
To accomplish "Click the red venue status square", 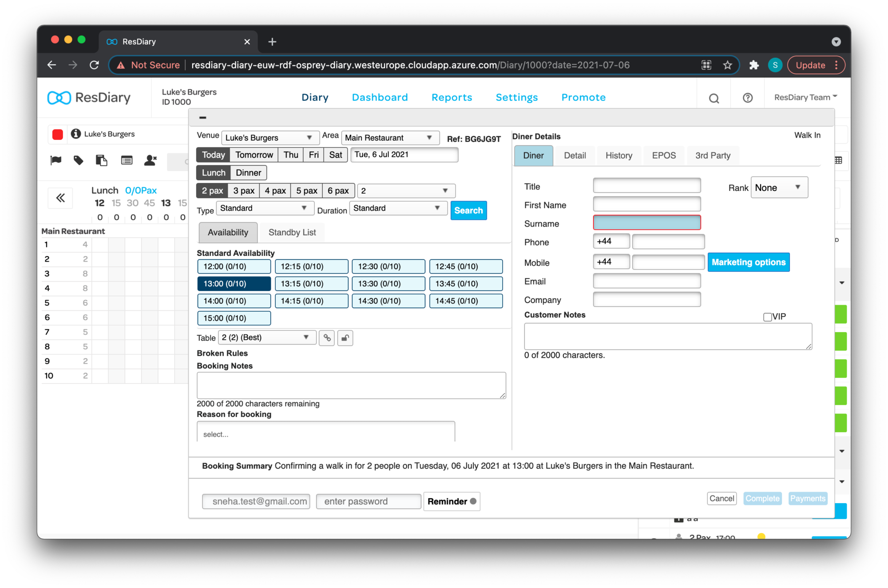I will (58, 134).
